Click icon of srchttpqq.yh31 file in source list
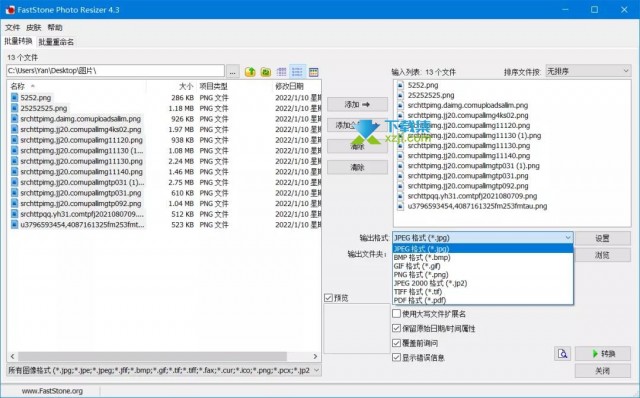 15,214
